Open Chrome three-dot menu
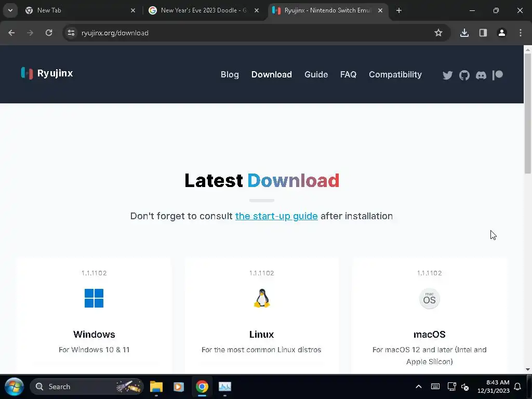This screenshot has height=399, width=532. point(521,33)
